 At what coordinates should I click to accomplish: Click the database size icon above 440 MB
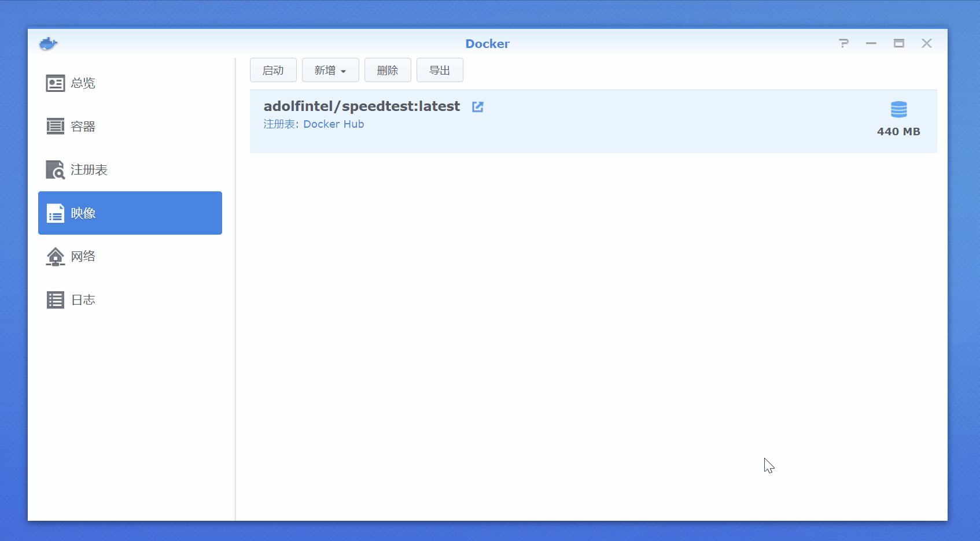898,109
